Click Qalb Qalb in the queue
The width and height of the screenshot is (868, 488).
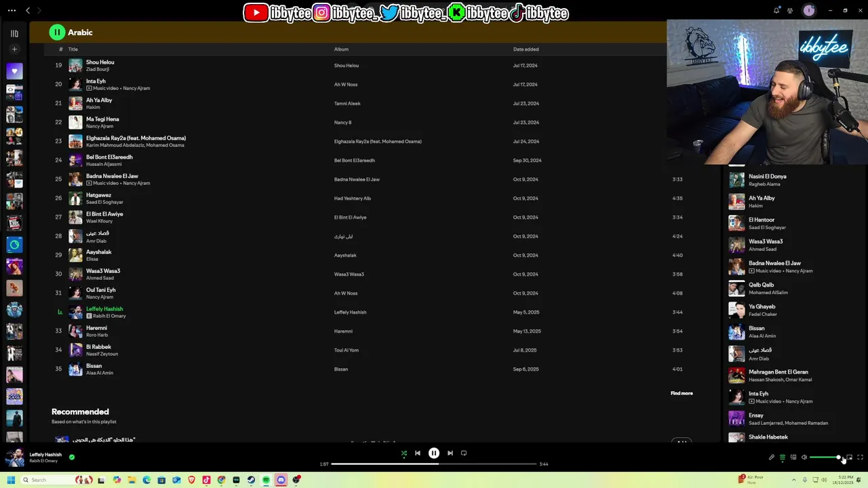pyautogui.click(x=761, y=285)
